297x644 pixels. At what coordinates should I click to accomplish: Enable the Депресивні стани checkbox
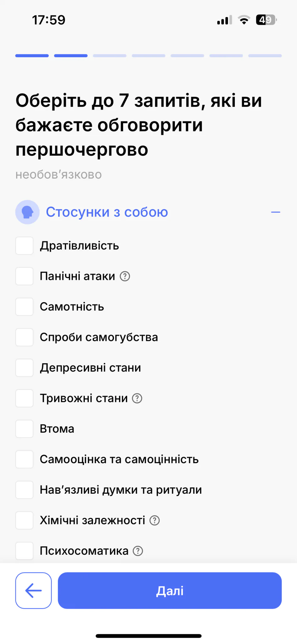(24, 368)
